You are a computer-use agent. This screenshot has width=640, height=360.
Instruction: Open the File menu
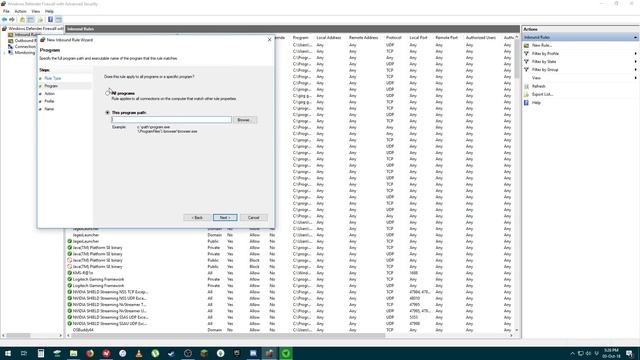6,11
